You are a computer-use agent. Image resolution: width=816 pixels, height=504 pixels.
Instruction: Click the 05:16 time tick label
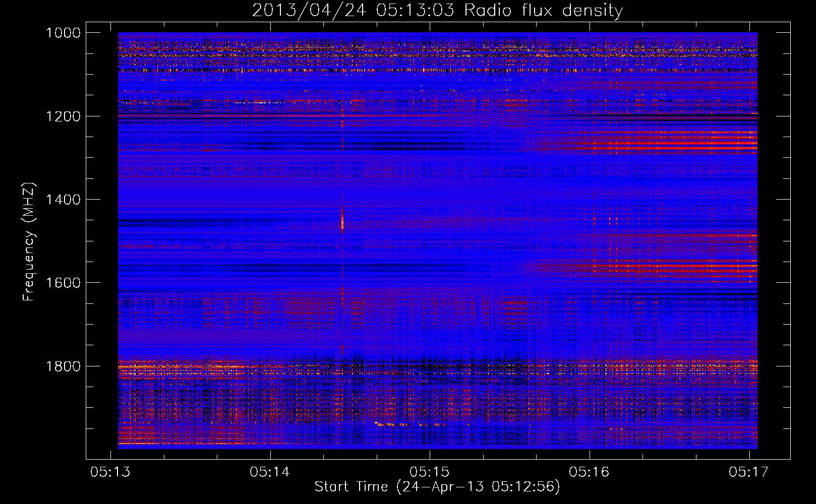pyautogui.click(x=590, y=472)
